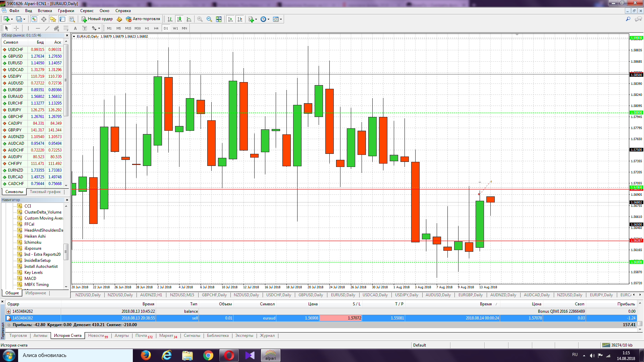Select the equidistant channel tool
The height and width of the screenshot is (362, 644).
[x=57, y=28]
